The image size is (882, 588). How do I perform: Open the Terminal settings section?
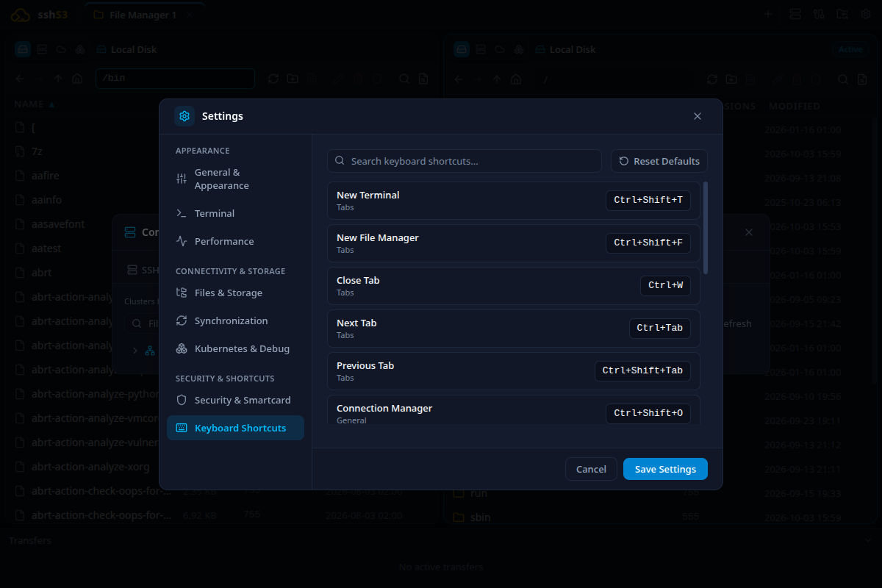(235, 213)
